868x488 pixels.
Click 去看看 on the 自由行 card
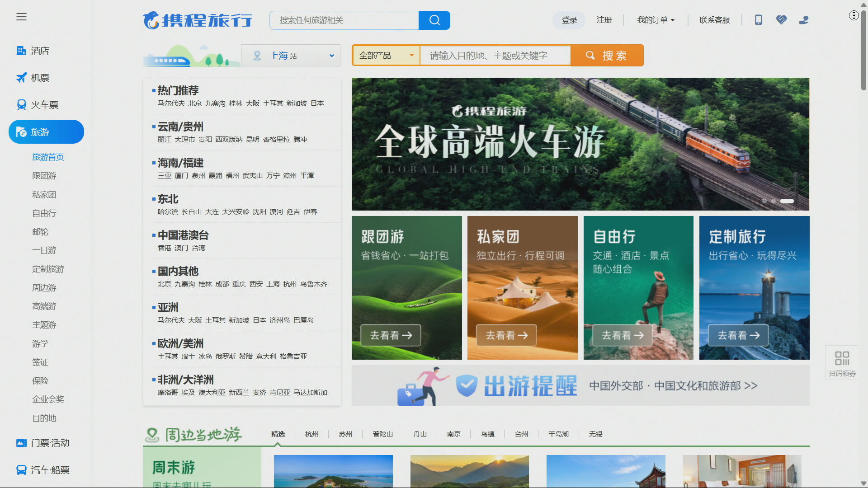[623, 335]
